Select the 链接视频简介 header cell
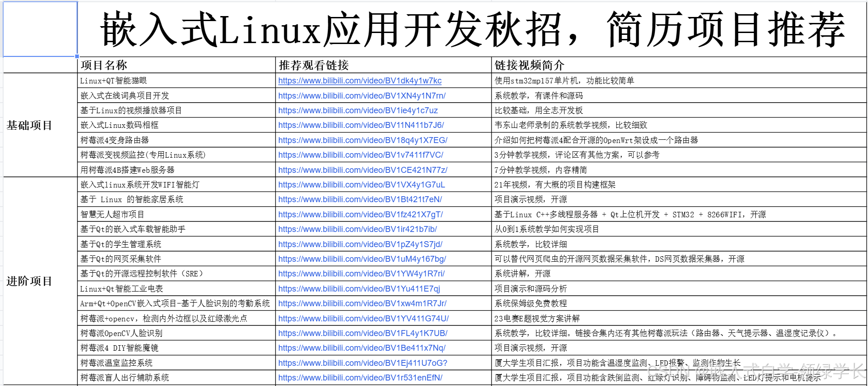 [679, 65]
